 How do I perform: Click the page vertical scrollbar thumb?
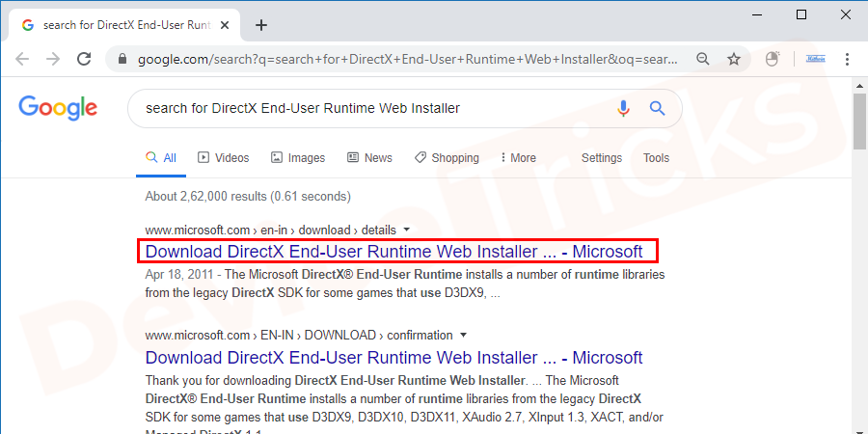click(859, 120)
